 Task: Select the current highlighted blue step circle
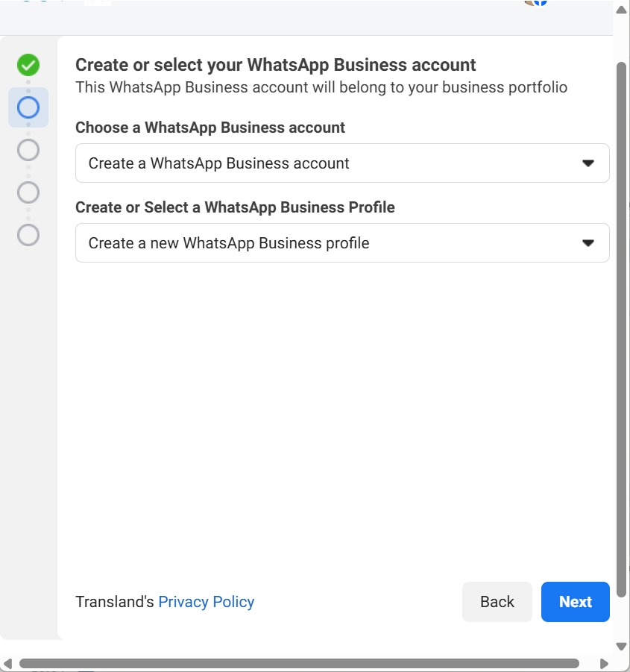click(x=28, y=107)
